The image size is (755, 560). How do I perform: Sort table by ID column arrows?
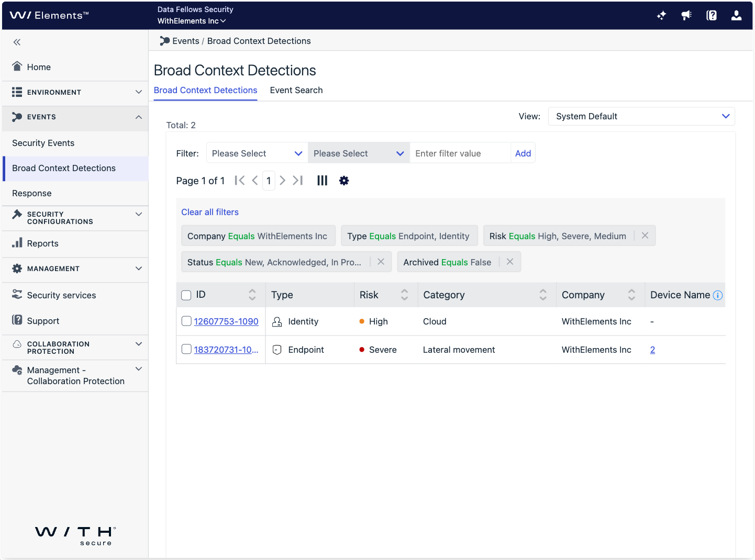click(252, 295)
